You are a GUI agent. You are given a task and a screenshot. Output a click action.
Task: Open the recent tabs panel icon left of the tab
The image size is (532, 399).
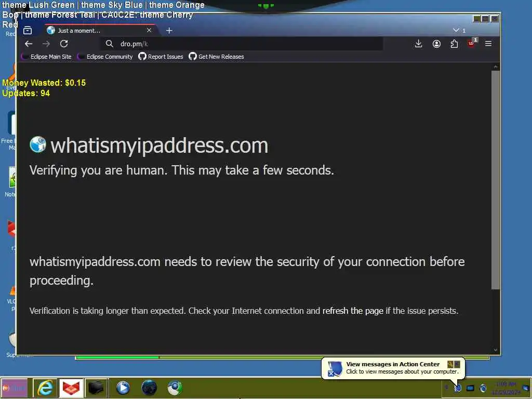pos(28,31)
